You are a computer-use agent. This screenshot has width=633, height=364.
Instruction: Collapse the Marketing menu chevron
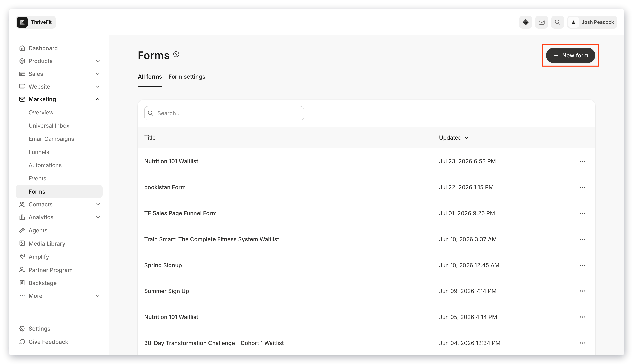coord(98,99)
